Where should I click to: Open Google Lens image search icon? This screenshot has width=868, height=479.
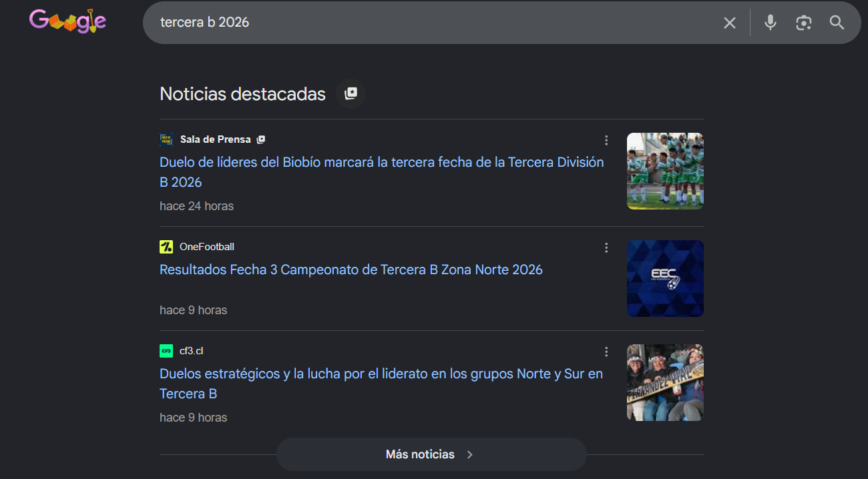(x=804, y=23)
